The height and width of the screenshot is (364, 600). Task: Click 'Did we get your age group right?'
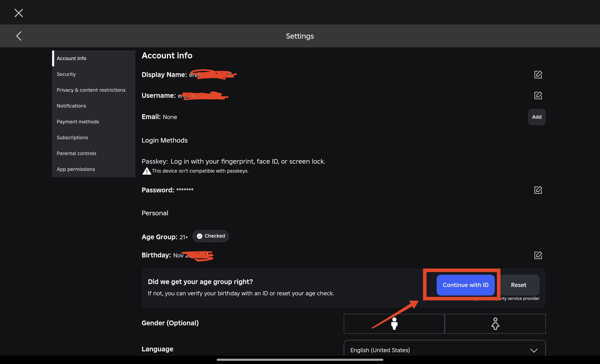coord(200,282)
